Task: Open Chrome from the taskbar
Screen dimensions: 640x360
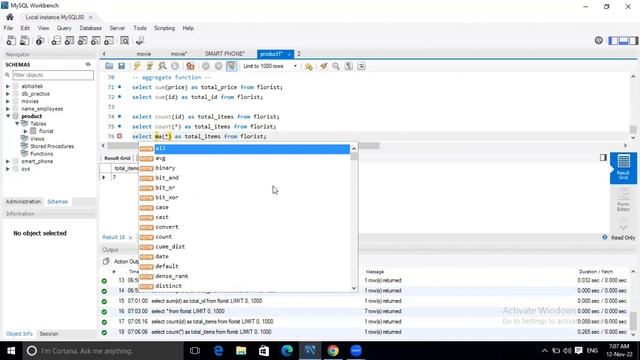Action: [333, 351]
